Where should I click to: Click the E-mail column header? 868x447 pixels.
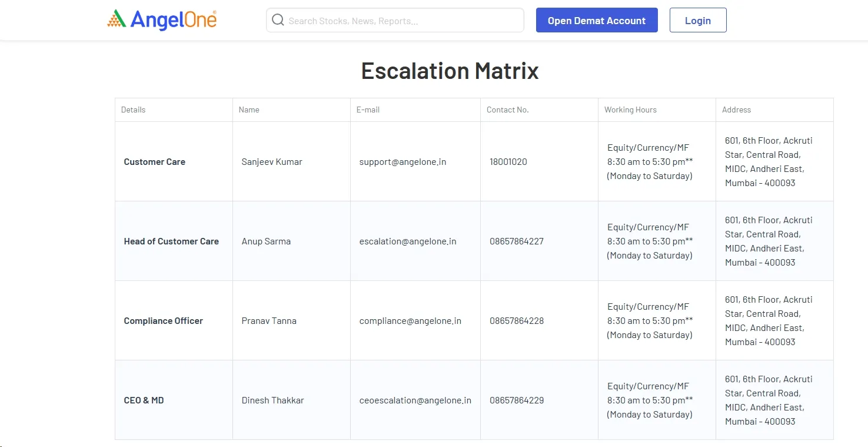[x=368, y=110]
